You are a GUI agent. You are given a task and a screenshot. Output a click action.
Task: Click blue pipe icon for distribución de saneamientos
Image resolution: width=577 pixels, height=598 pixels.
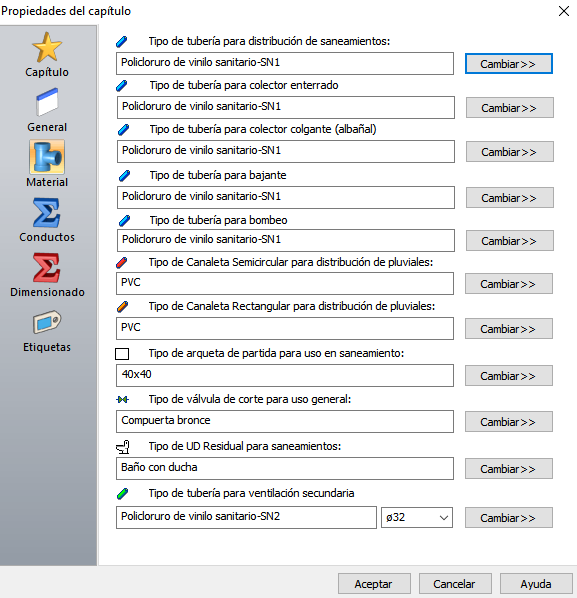[122, 41]
